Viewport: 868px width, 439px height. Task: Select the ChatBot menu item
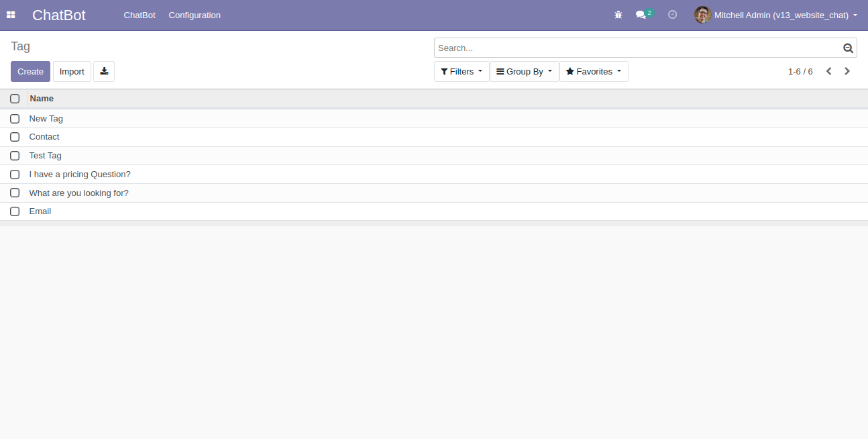pos(140,15)
